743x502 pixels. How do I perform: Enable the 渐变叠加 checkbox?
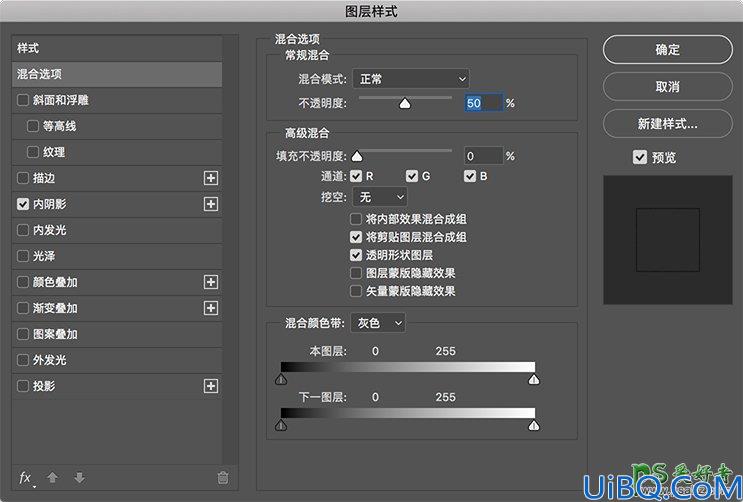tap(23, 308)
